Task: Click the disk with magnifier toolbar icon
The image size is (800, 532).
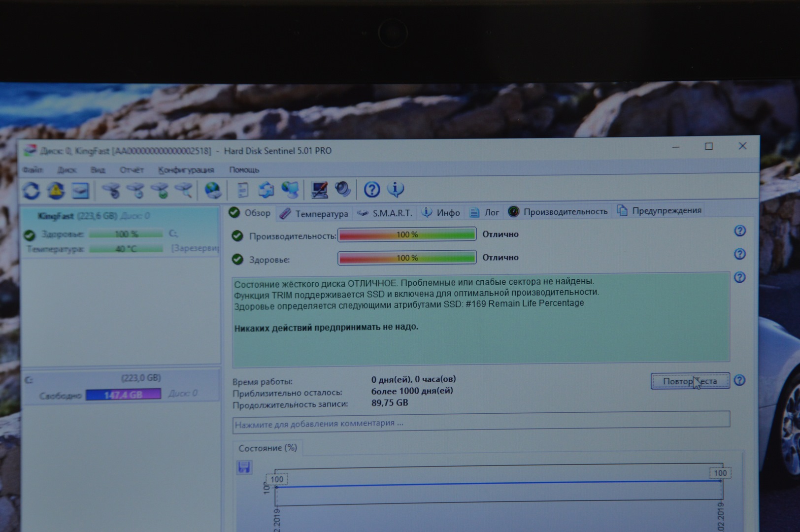Action: tap(184, 190)
